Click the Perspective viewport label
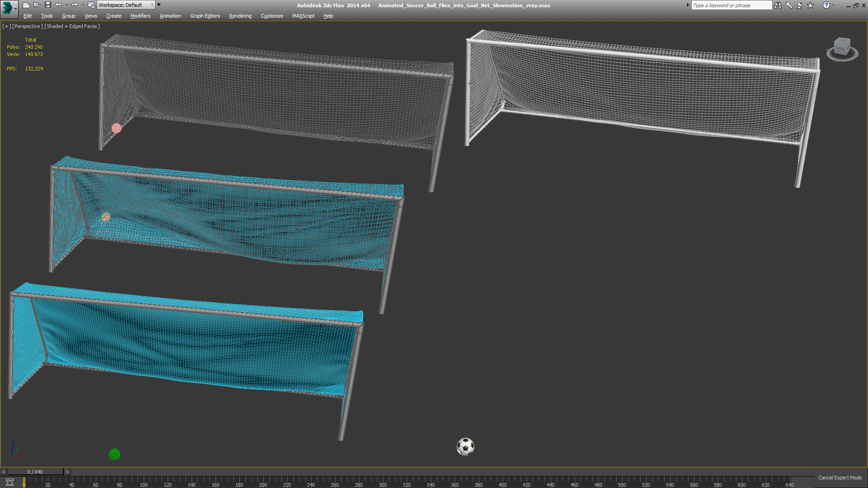 tap(27, 26)
